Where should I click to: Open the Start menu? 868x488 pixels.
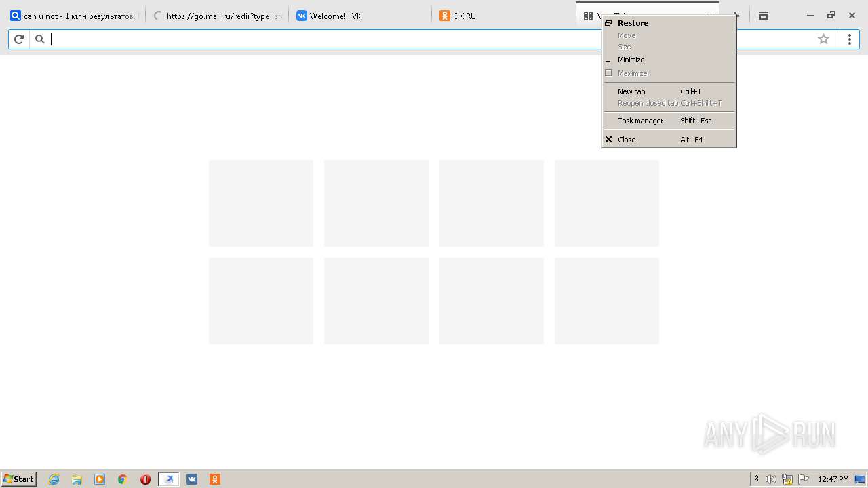pos(19,479)
